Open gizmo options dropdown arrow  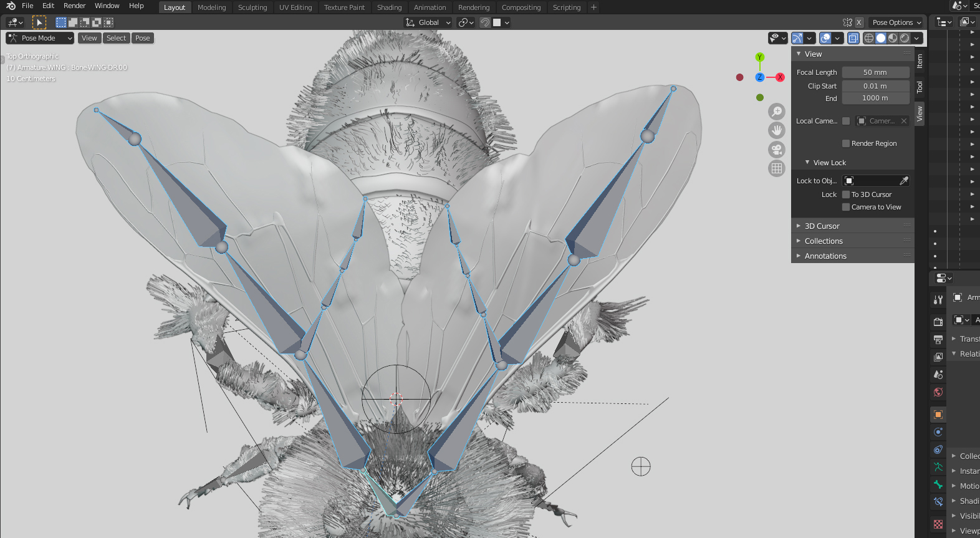click(809, 38)
